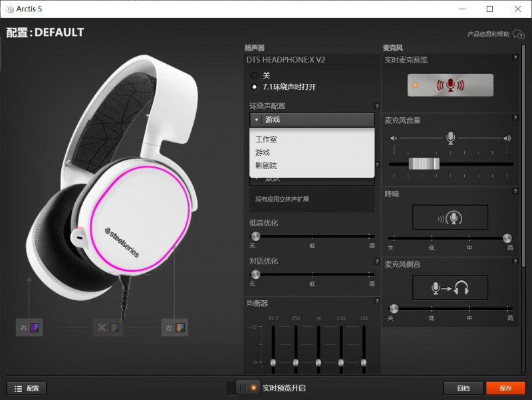The height and width of the screenshot is (400, 532).
Task: Click the 配置 button at bottom left
Action: (x=27, y=389)
